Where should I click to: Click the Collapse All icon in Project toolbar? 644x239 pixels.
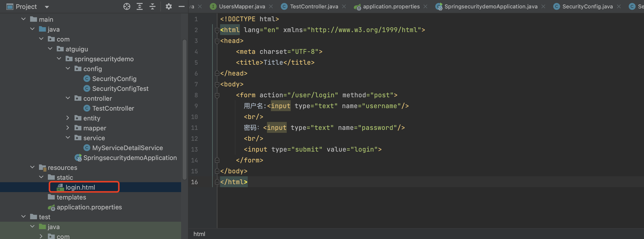pyautogui.click(x=152, y=6)
